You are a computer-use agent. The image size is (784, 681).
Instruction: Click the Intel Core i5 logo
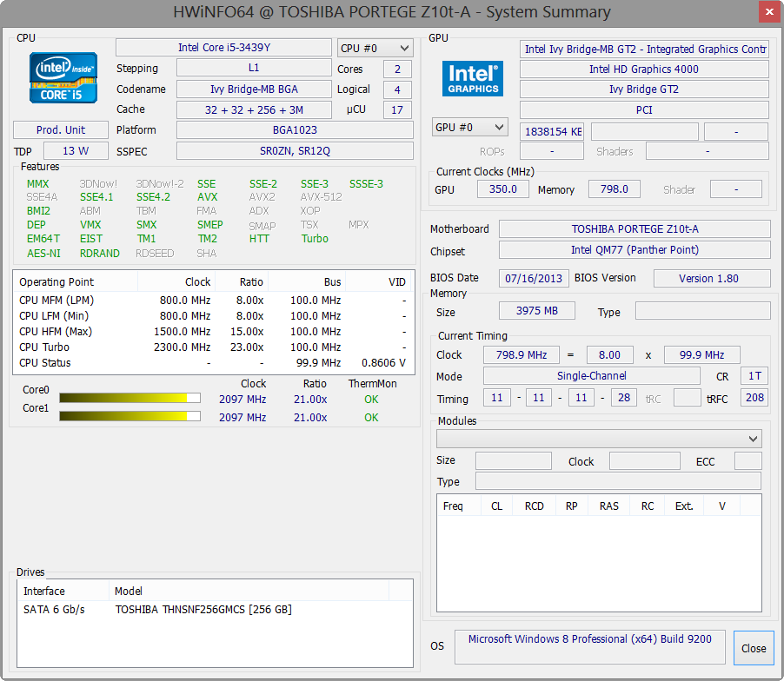(63, 78)
